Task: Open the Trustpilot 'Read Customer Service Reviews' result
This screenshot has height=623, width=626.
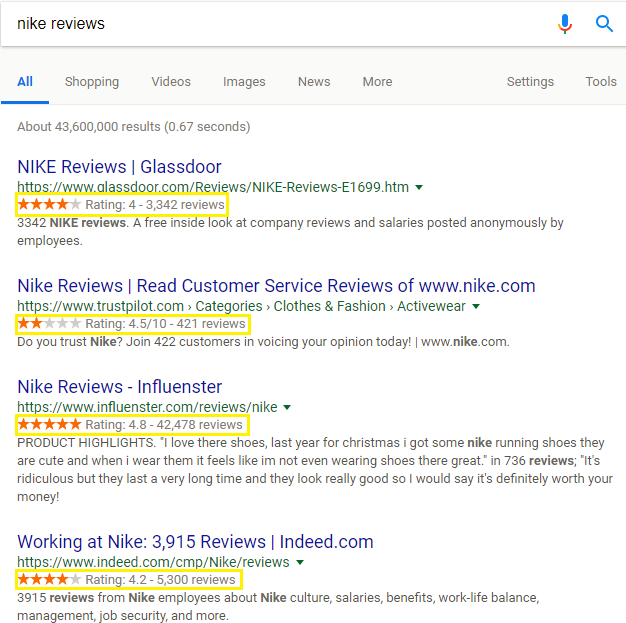Action: (x=276, y=286)
